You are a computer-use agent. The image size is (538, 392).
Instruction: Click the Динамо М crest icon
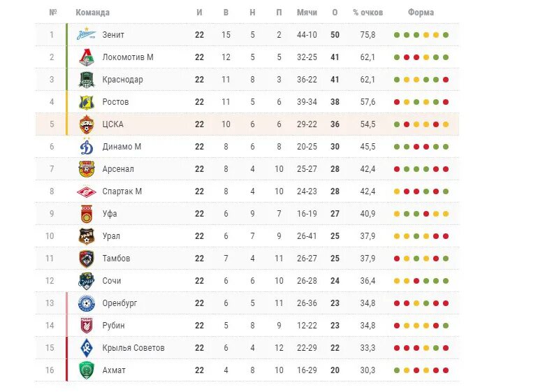(87, 147)
